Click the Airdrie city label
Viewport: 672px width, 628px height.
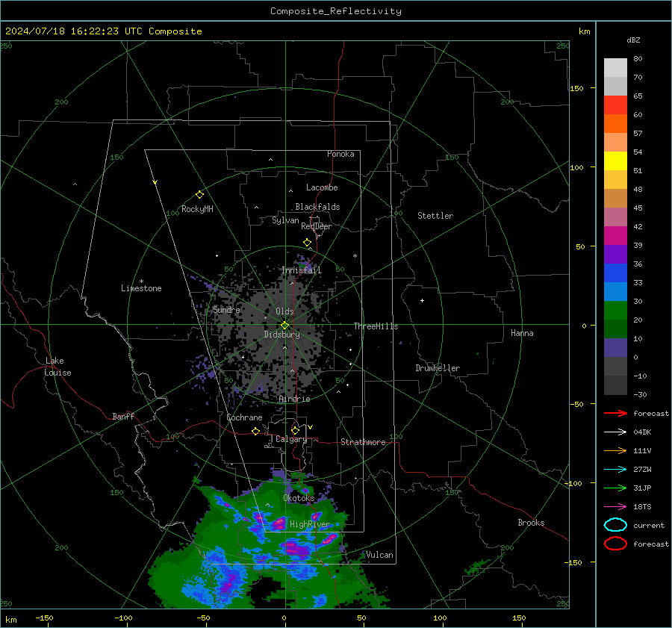(x=294, y=399)
